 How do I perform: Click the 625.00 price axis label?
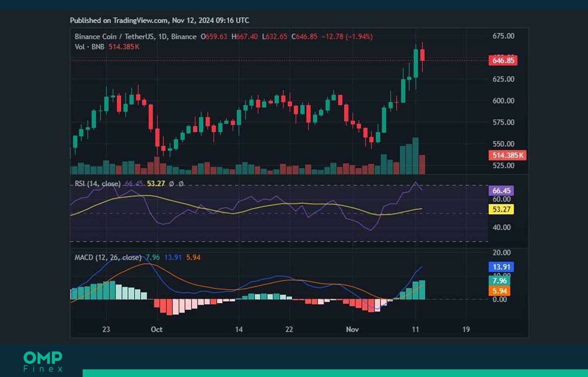[503, 79]
